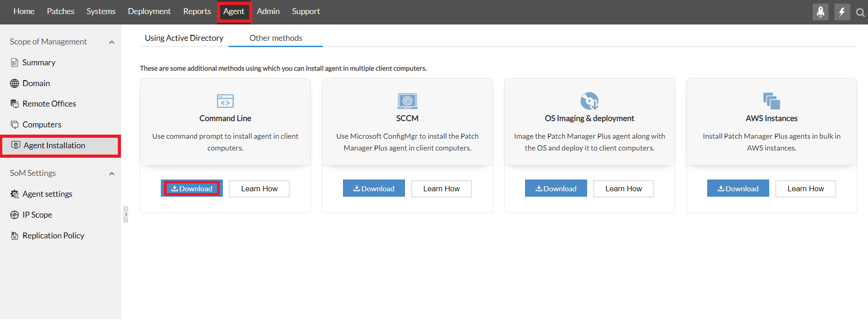Collapse the SoM Settings section
The width and height of the screenshot is (868, 320).
click(111, 174)
